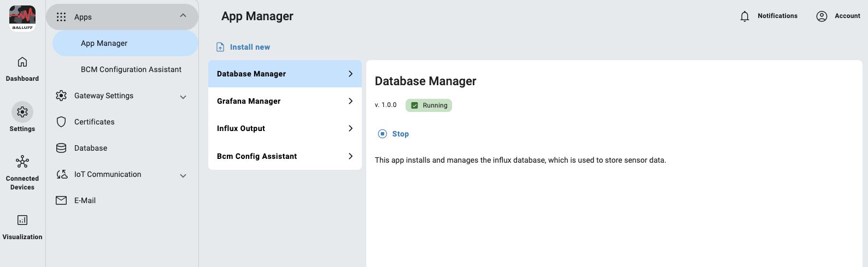Viewport: 868px width, 267px height.
Task: Stop the Database Manager app
Action: point(394,134)
